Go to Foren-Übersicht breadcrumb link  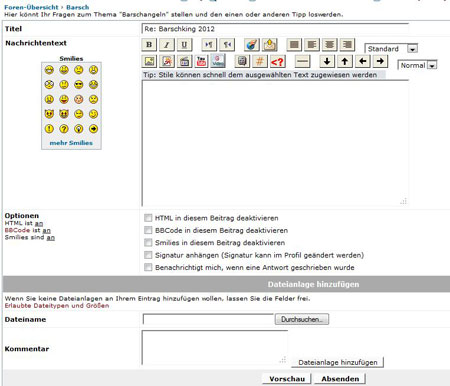click(x=31, y=7)
